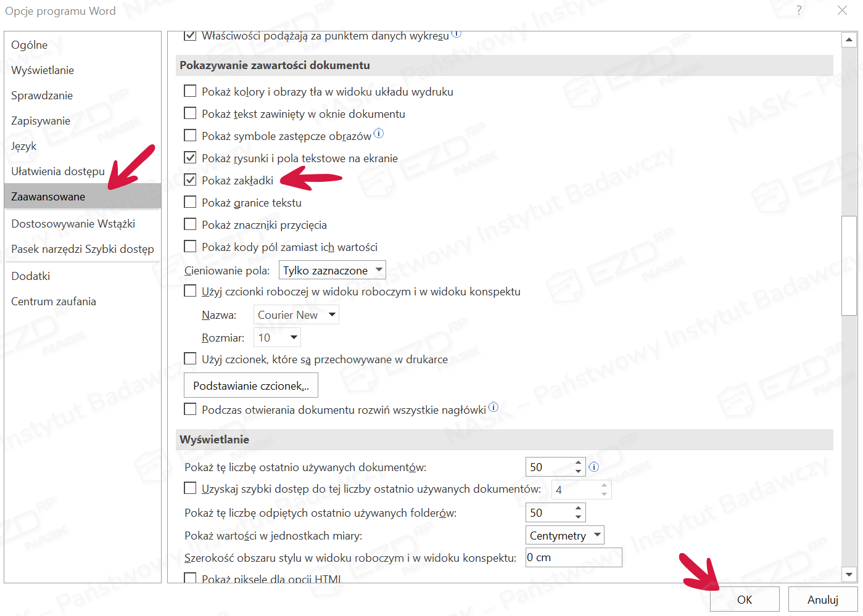
Task: Click the scrollbar up arrow
Action: click(849, 40)
